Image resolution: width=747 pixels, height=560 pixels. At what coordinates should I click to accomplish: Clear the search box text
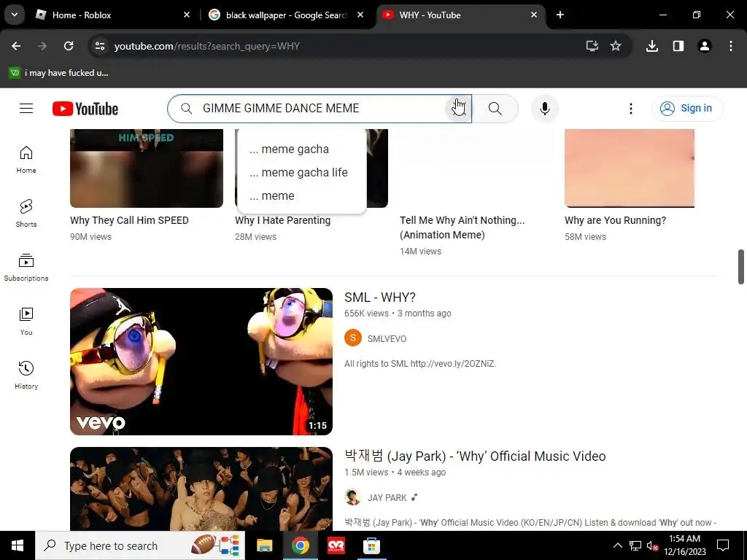click(x=458, y=109)
